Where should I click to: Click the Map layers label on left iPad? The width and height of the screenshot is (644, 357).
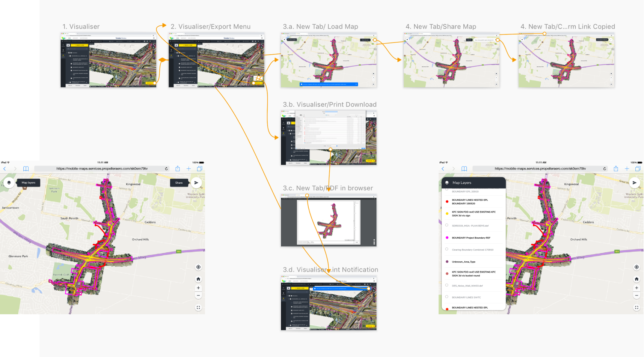tap(29, 183)
